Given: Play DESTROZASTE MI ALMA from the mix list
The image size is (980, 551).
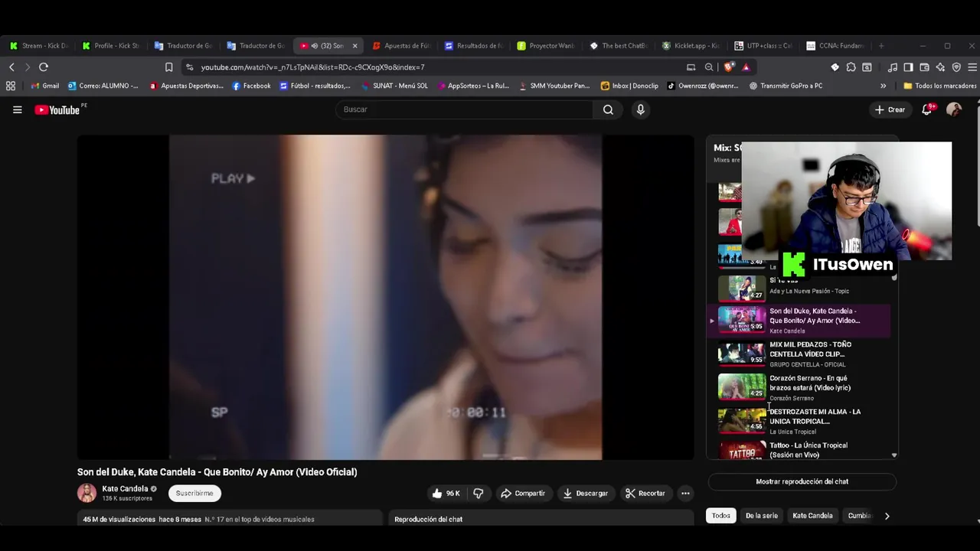Looking at the screenshot, I should [x=800, y=421].
